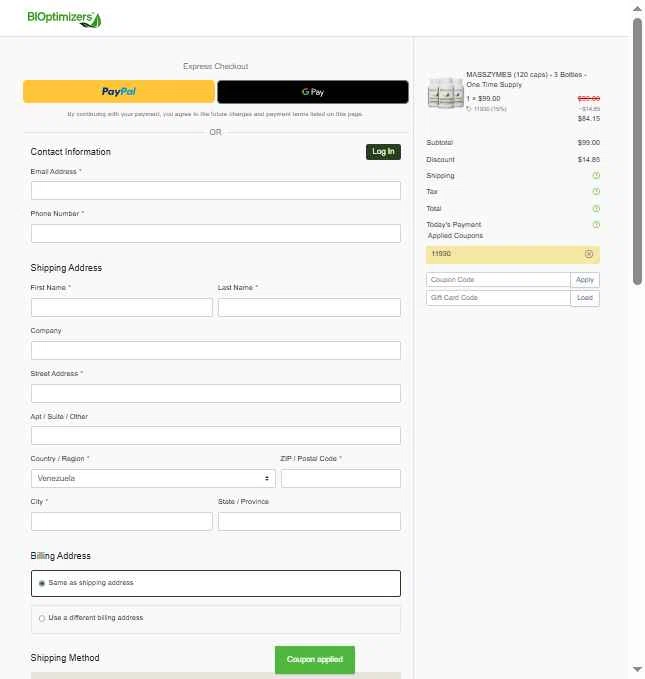Click the Billing Address heading
This screenshot has height=679, width=645.
coord(61,556)
